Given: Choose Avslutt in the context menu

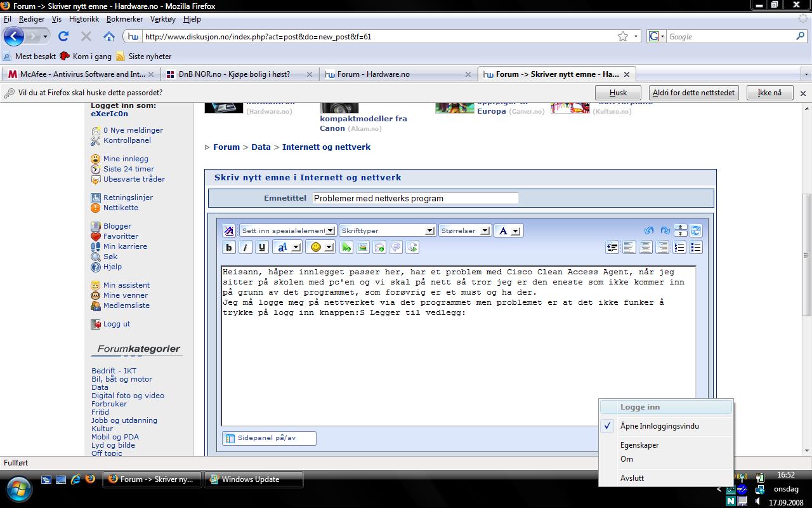Looking at the screenshot, I should pyautogui.click(x=632, y=478).
